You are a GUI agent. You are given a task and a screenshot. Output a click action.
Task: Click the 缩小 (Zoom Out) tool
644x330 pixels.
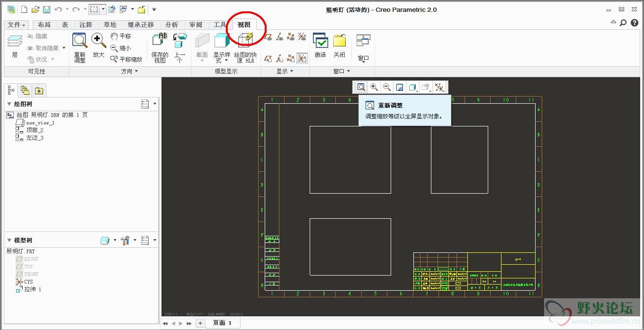(120, 48)
